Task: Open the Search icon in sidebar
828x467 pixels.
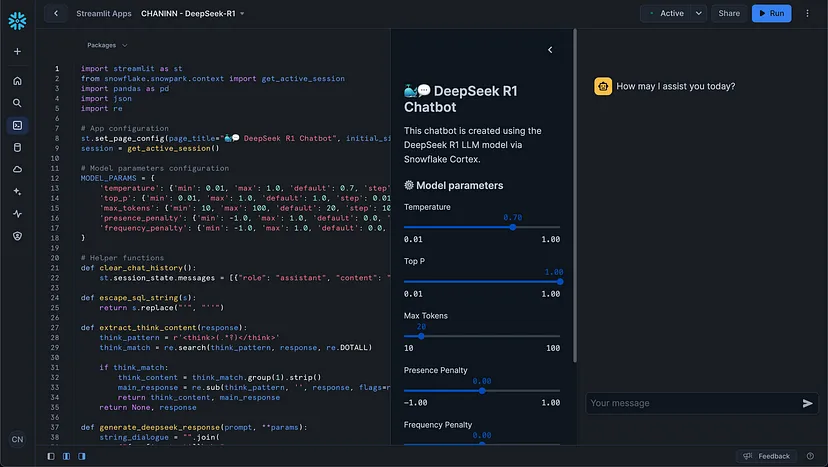Action: point(17,103)
